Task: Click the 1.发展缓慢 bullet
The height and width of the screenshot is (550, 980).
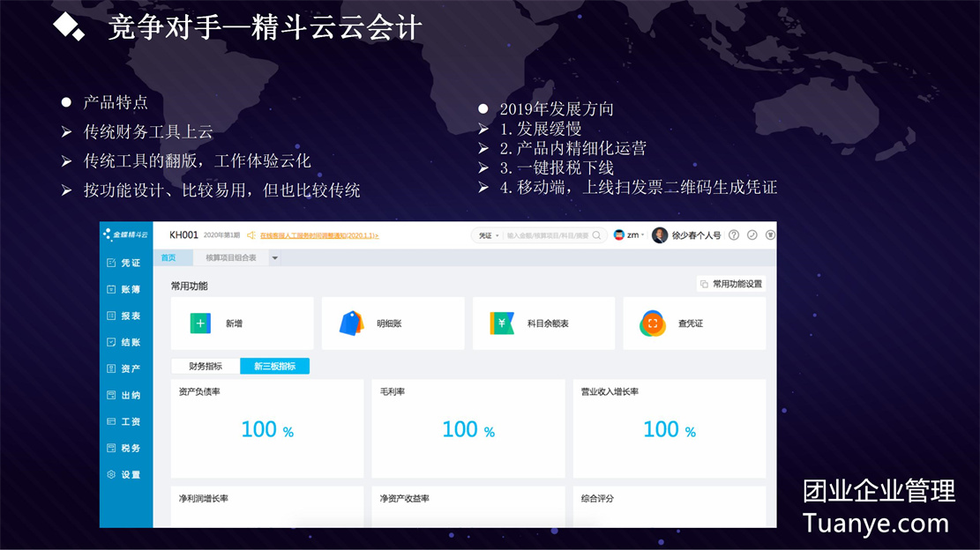Action: 541,130
